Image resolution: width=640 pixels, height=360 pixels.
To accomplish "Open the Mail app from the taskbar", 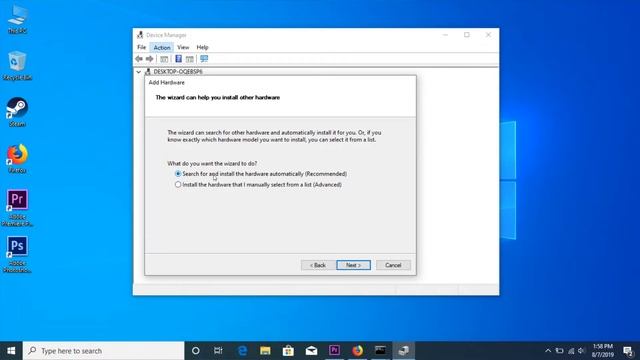I will pos(311,351).
